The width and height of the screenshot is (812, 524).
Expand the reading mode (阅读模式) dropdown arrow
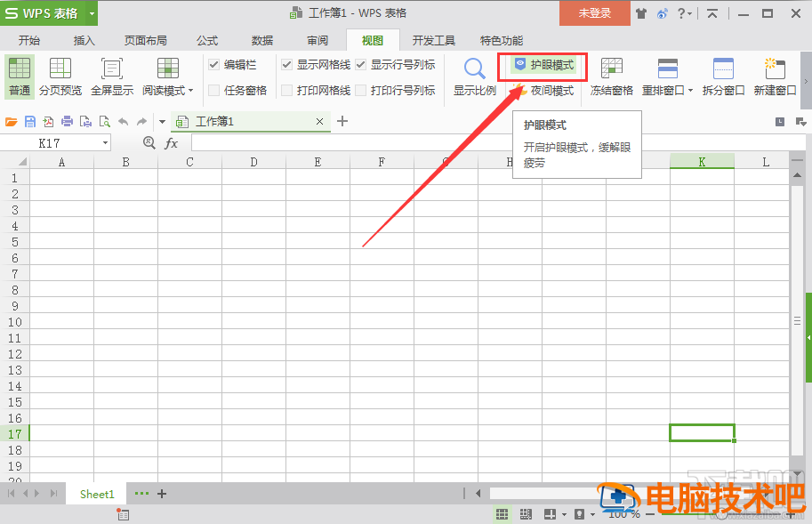pyautogui.click(x=191, y=91)
